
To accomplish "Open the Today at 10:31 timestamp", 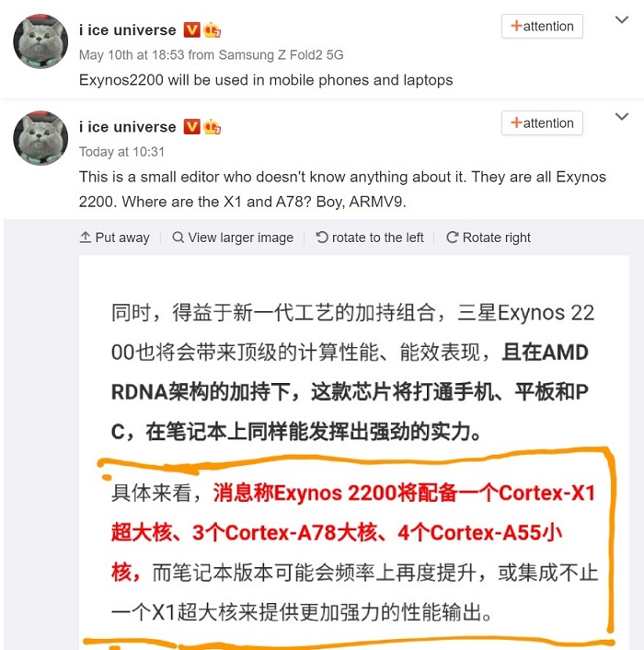I will click(121, 152).
